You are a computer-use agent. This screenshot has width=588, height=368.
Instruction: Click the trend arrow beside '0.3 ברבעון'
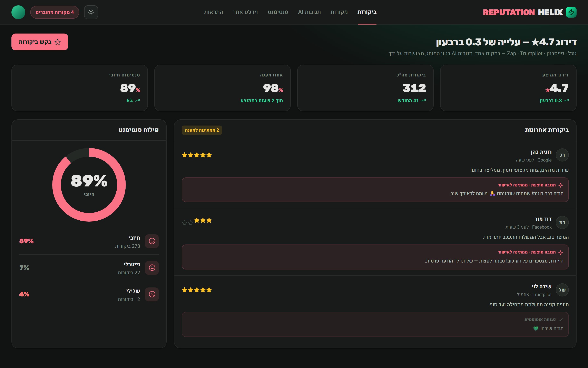click(x=566, y=101)
